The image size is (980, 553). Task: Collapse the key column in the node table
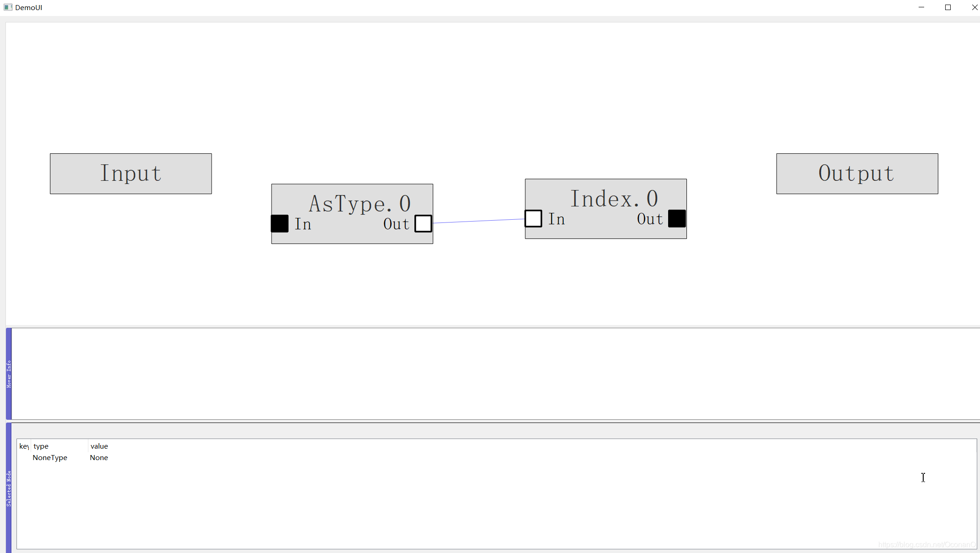[x=23, y=446]
